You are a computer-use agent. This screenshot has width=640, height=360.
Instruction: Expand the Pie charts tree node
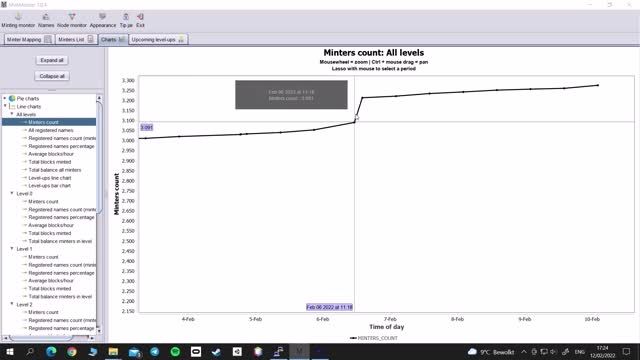pos(5,98)
